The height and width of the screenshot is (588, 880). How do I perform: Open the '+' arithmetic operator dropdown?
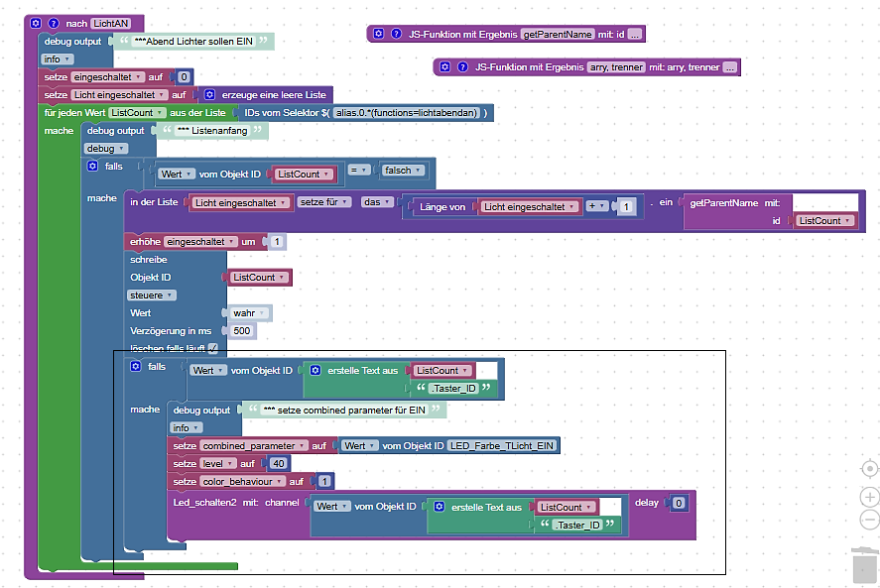pos(596,206)
